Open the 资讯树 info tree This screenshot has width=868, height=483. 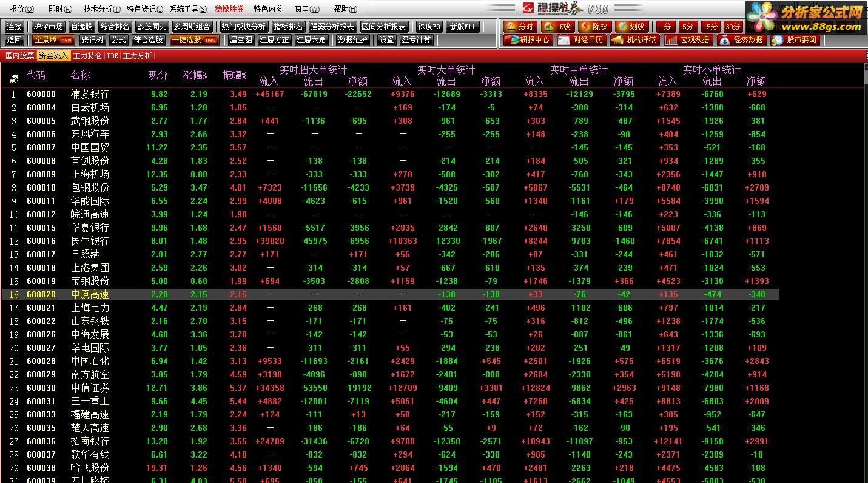click(93, 40)
